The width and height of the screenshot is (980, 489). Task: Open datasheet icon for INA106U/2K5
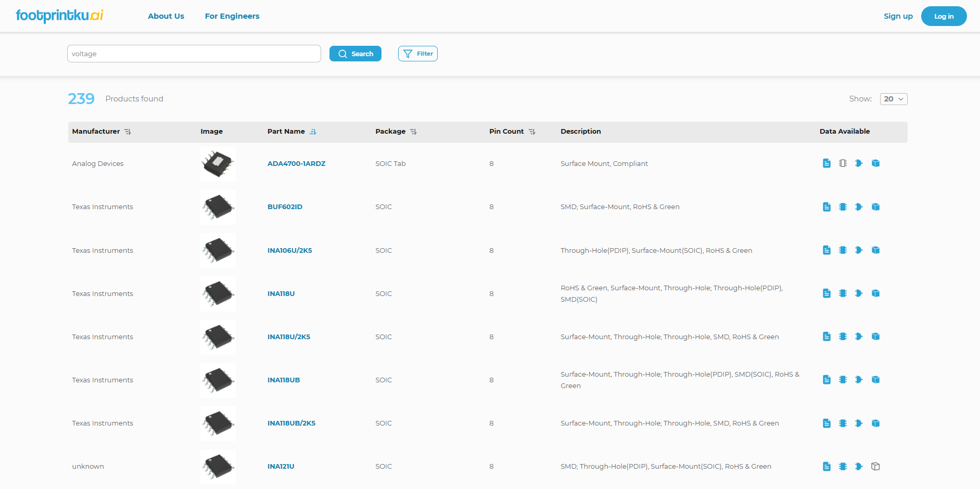click(x=826, y=250)
